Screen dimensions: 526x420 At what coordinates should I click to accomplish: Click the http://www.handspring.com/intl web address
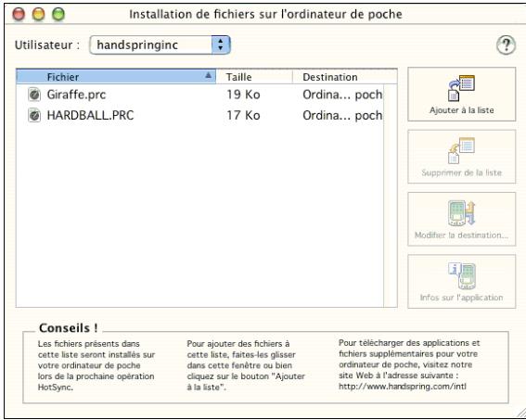point(403,387)
